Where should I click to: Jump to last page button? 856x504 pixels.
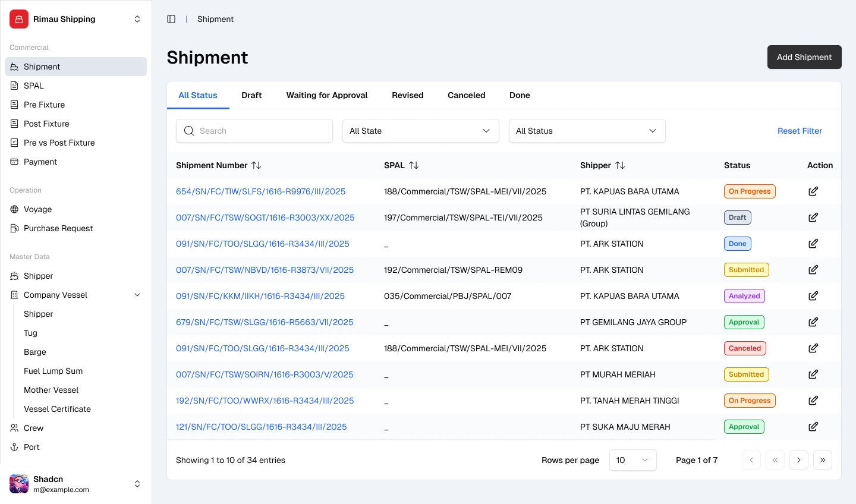(822, 460)
